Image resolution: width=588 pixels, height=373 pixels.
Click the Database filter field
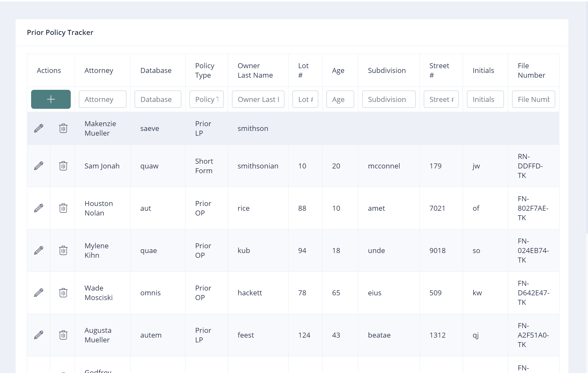[158, 99]
